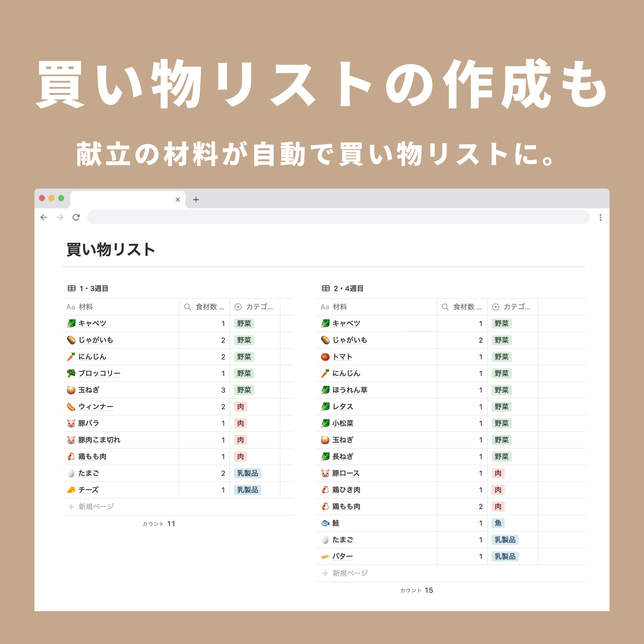Image resolution: width=644 pixels, height=644 pixels.
Task: Open the 食材数 column header in right table
Action: coord(462,307)
